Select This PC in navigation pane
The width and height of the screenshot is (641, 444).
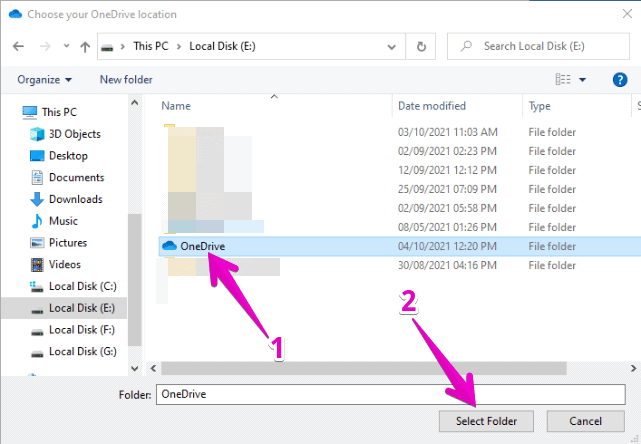point(59,112)
